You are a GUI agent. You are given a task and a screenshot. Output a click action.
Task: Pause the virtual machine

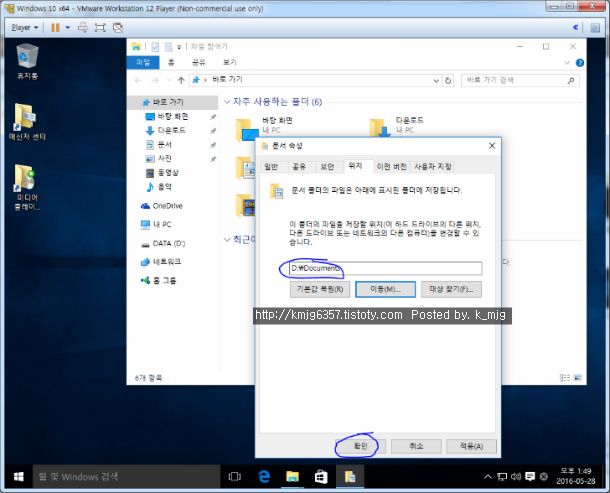pos(56,28)
